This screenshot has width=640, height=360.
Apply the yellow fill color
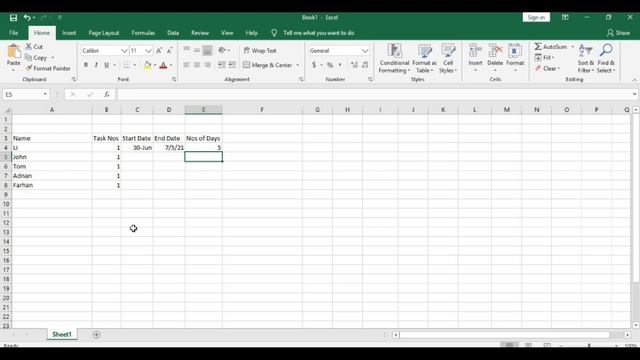tap(148, 65)
